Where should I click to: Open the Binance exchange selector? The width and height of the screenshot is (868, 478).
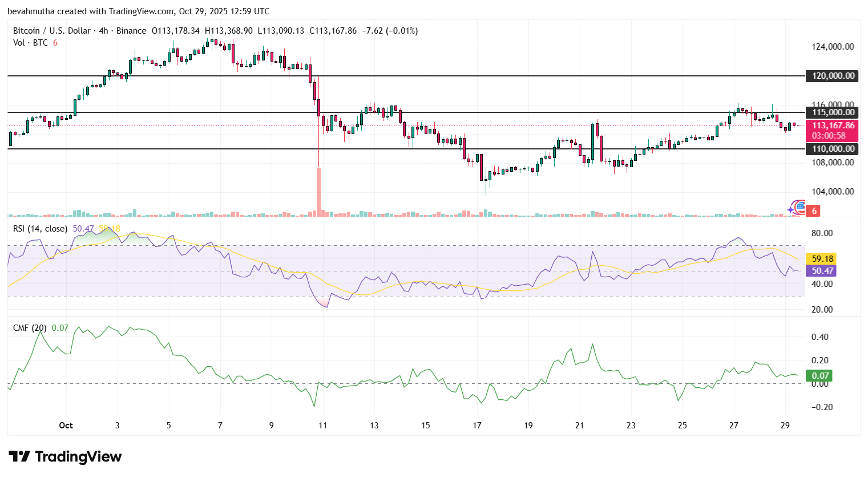[x=131, y=31]
